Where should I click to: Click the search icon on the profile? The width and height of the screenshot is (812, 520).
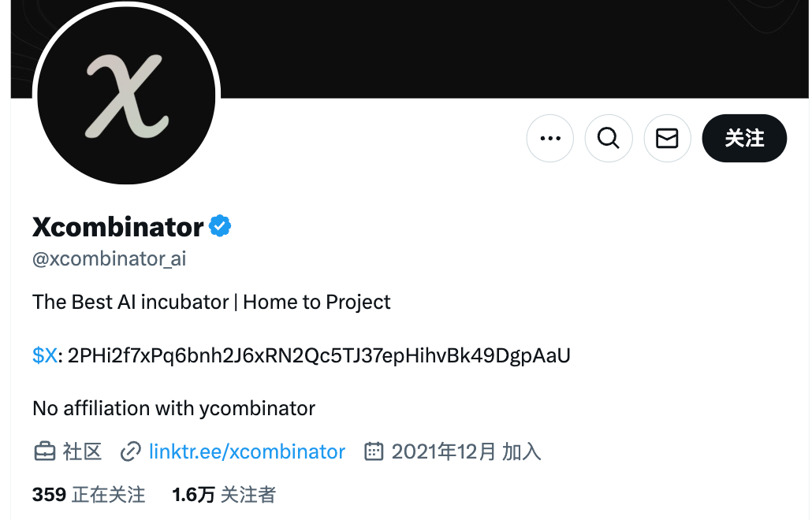point(608,138)
